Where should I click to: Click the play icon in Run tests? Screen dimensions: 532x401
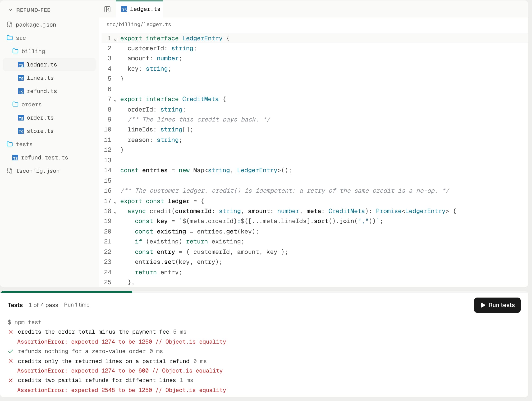click(x=483, y=305)
